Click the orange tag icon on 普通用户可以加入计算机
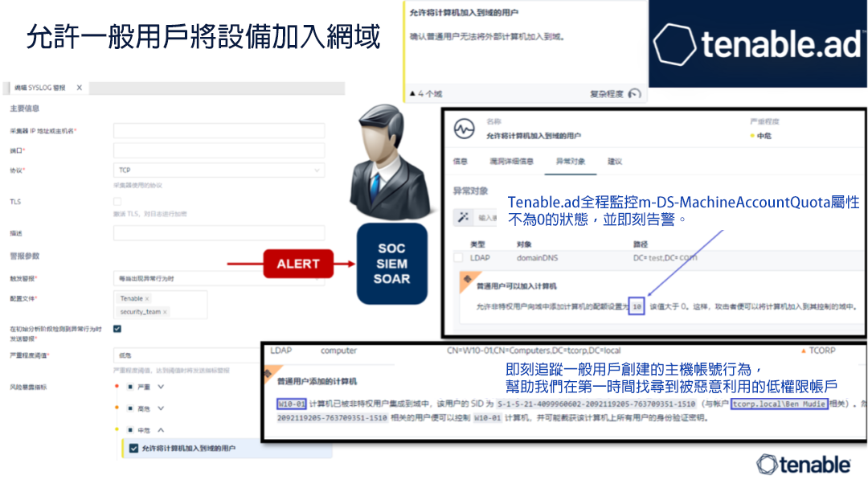The height and width of the screenshot is (484, 868). pyautogui.click(x=467, y=280)
